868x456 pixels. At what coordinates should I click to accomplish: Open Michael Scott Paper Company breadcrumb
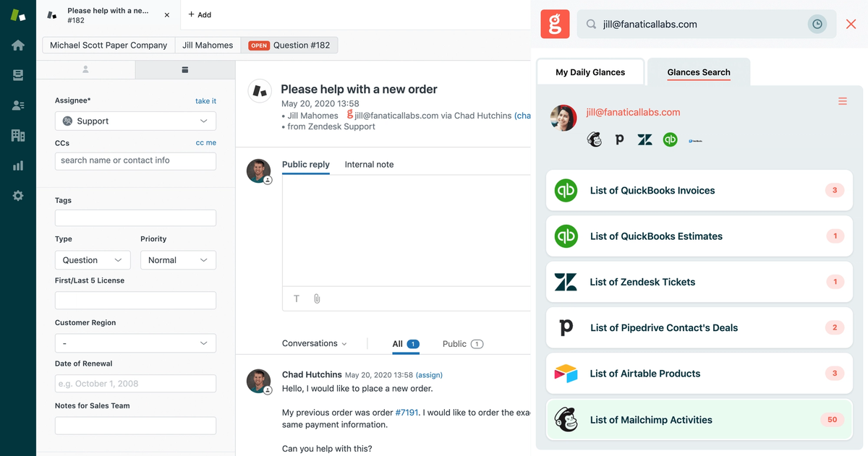109,45
